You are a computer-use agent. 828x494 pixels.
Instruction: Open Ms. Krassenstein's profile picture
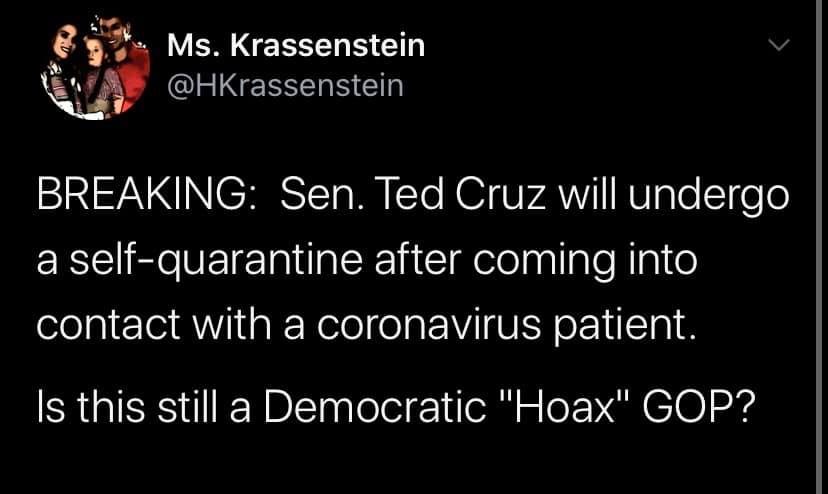click(x=95, y=68)
